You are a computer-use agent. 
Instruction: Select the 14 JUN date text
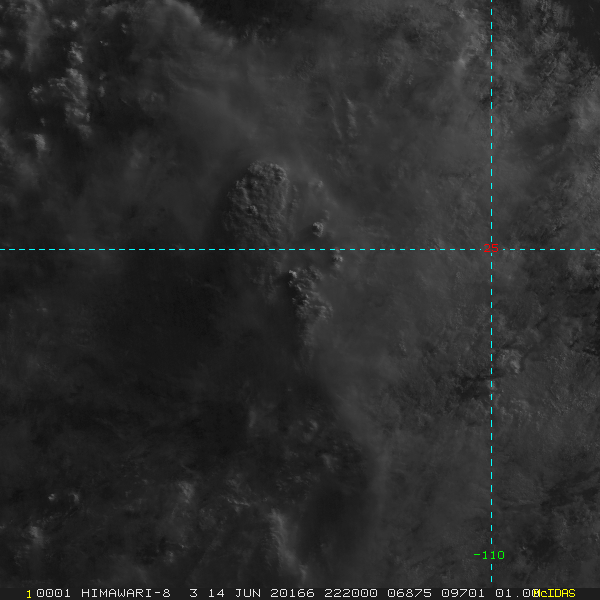coord(234,593)
